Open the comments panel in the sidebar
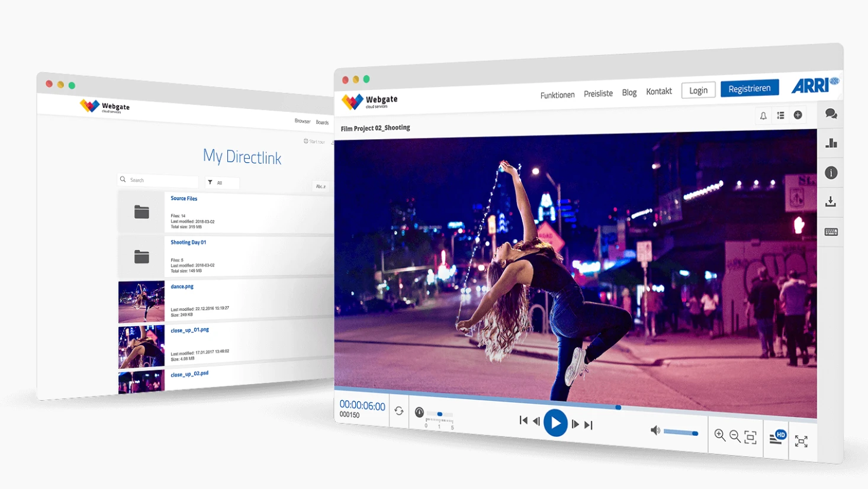This screenshot has height=489, width=868. (831, 113)
